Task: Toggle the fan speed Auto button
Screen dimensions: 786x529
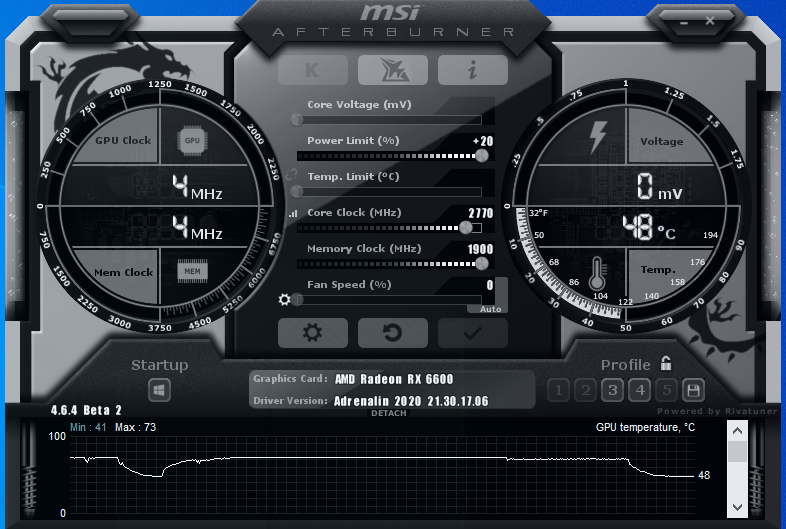Action: (490, 309)
